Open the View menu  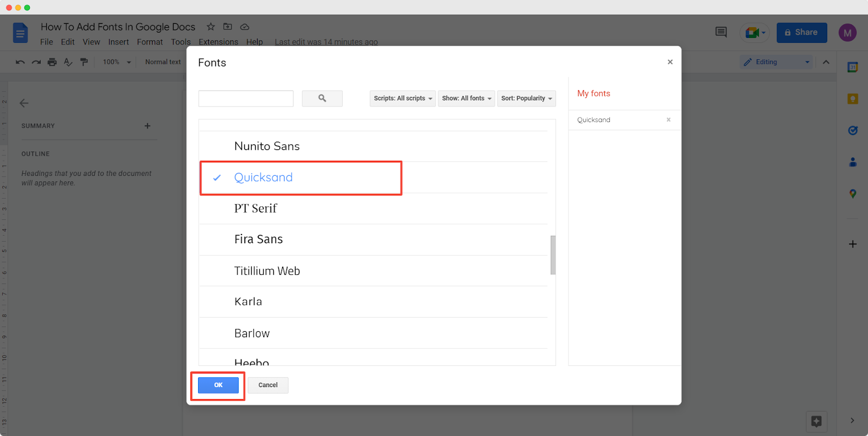(x=91, y=42)
